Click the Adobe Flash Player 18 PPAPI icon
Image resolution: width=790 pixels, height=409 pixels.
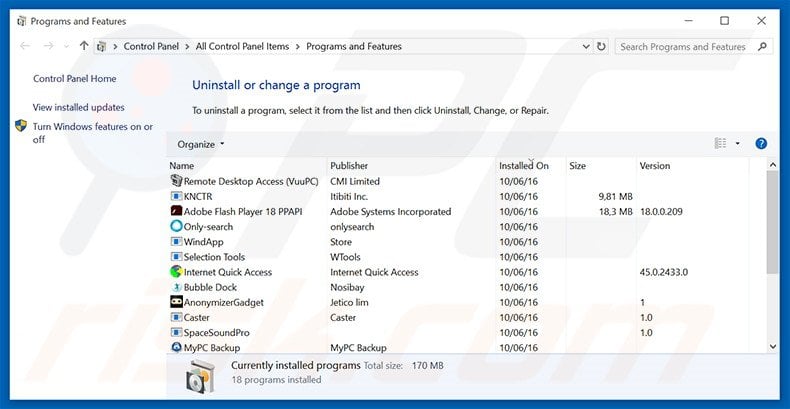[176, 211]
